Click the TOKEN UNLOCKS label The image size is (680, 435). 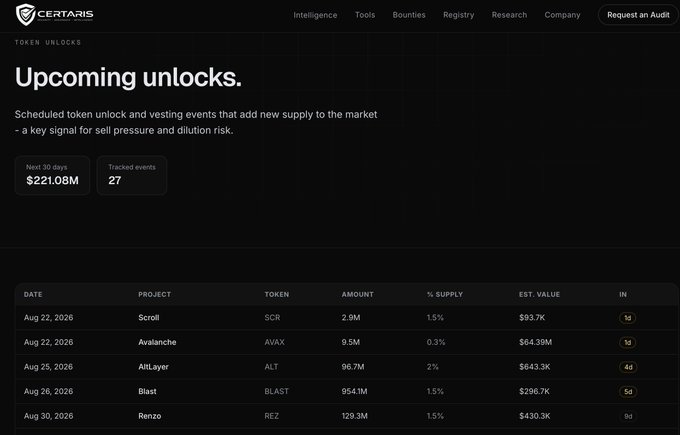coord(48,43)
